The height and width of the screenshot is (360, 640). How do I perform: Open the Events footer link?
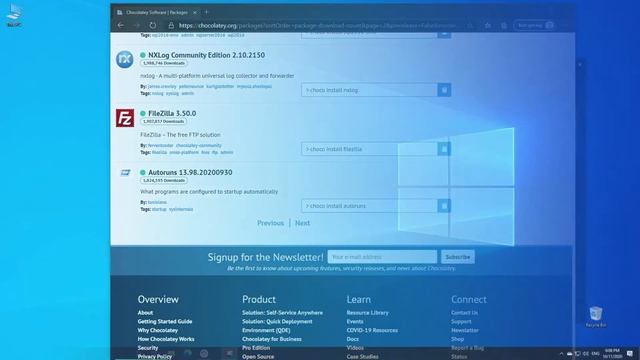pos(355,321)
